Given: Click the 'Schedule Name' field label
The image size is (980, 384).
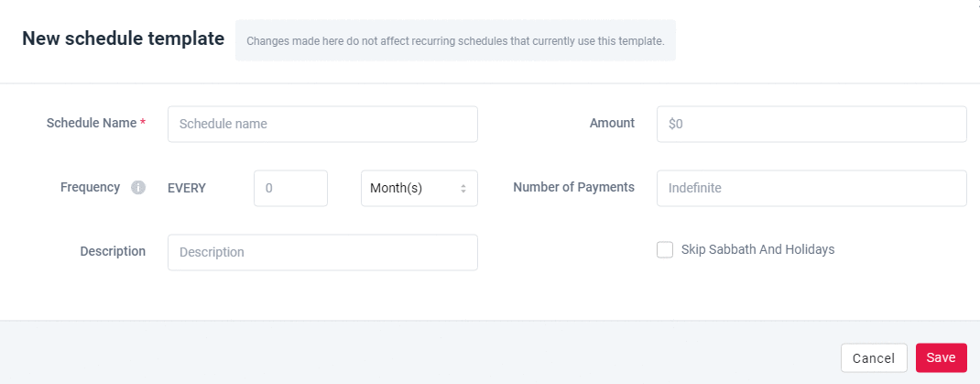Looking at the screenshot, I should tap(91, 123).
